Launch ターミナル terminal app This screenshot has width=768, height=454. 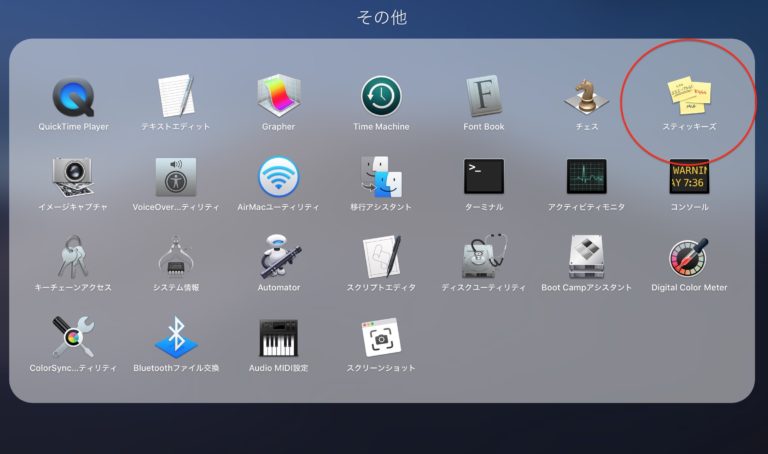pos(483,176)
